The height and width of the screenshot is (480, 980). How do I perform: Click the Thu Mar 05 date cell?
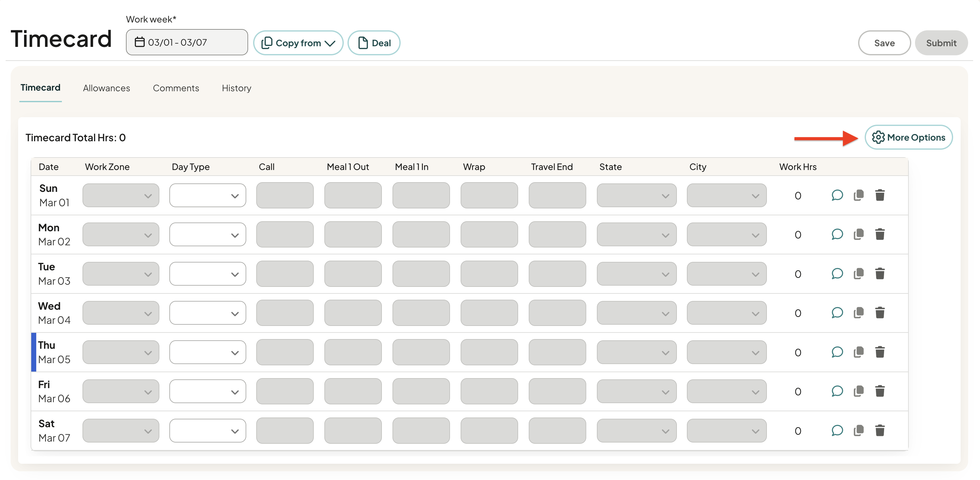tap(54, 352)
